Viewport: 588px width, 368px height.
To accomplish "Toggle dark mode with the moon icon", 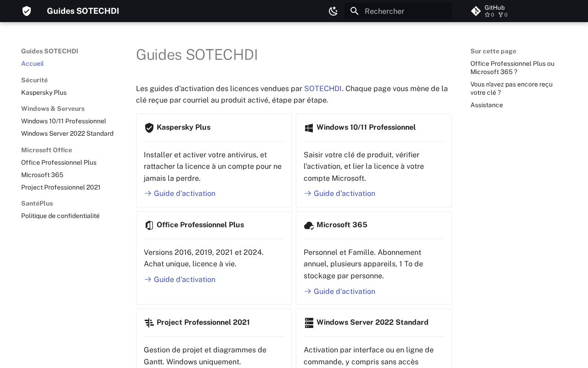I will [x=334, y=11].
